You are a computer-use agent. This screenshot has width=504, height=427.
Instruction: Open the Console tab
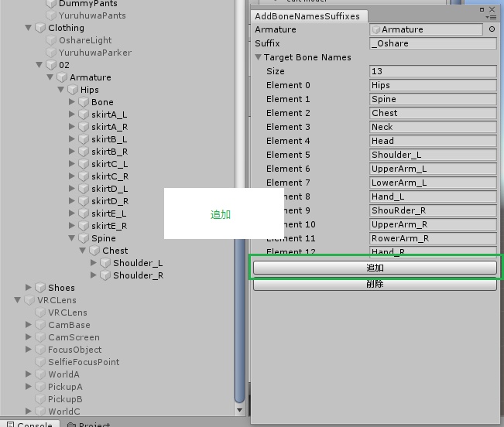coord(29,424)
